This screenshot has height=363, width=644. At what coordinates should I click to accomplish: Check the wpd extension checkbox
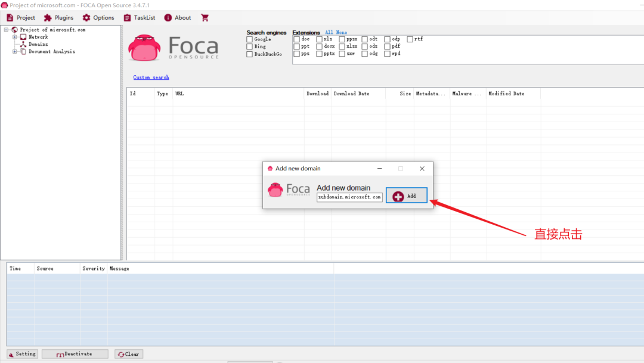(x=388, y=54)
